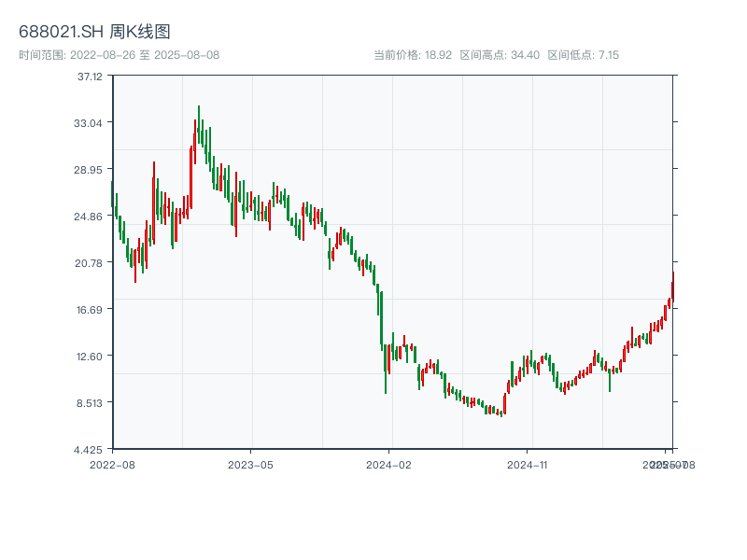Click the y-axis value 12.60
This screenshot has width=747, height=560.
point(90,357)
